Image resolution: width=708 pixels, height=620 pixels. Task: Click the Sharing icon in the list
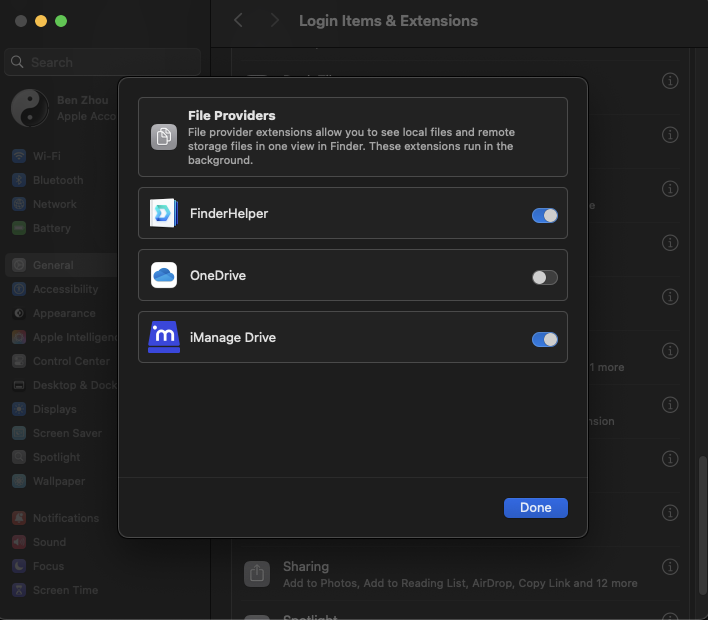pyautogui.click(x=257, y=574)
